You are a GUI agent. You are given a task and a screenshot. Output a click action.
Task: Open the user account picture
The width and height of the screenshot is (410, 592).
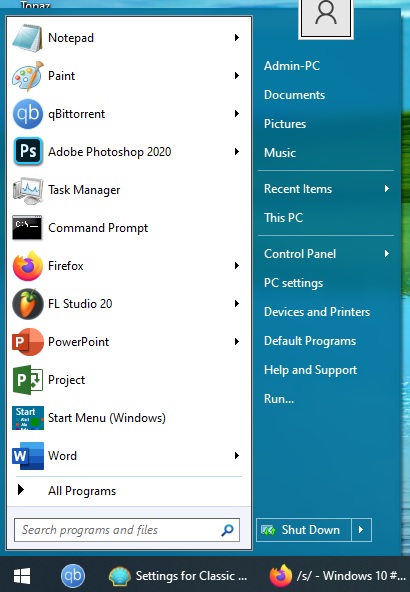pyautogui.click(x=326, y=17)
